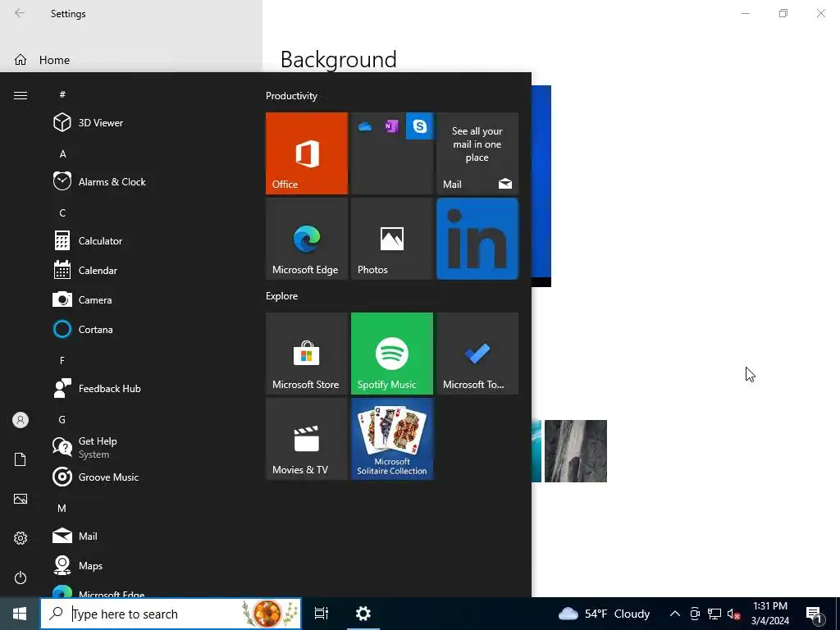Open Microsoft Solitaire Collection tile

pos(391,439)
